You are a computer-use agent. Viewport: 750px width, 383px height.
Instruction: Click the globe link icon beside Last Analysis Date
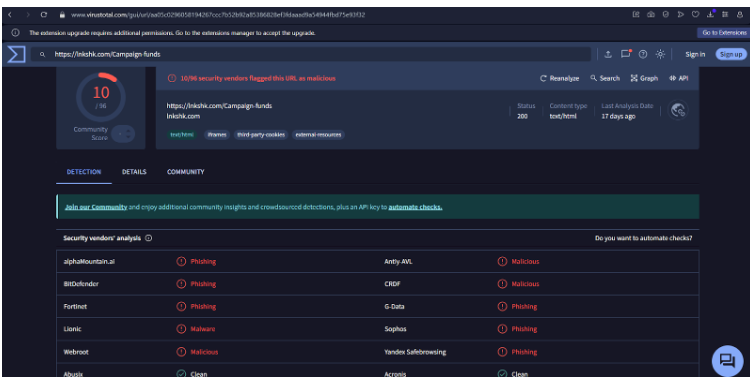click(678, 110)
